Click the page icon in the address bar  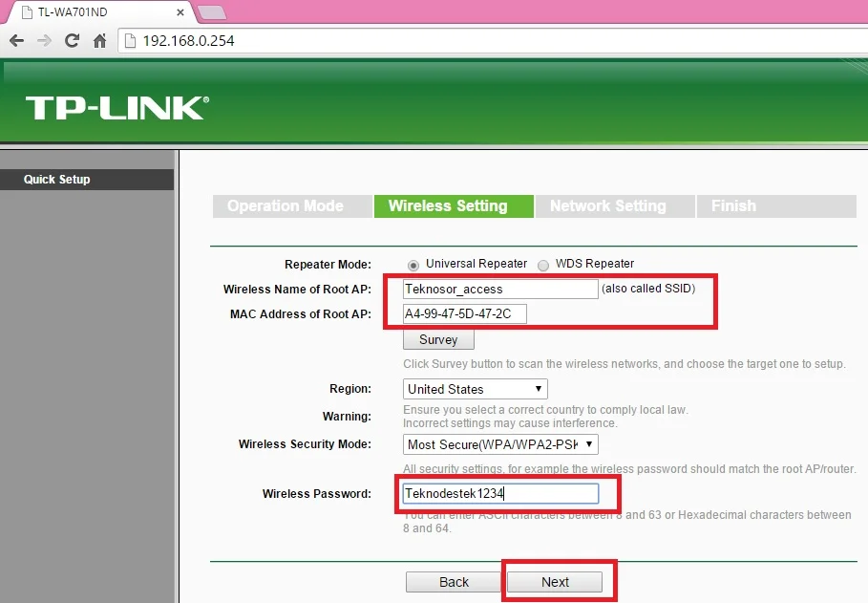pos(131,41)
